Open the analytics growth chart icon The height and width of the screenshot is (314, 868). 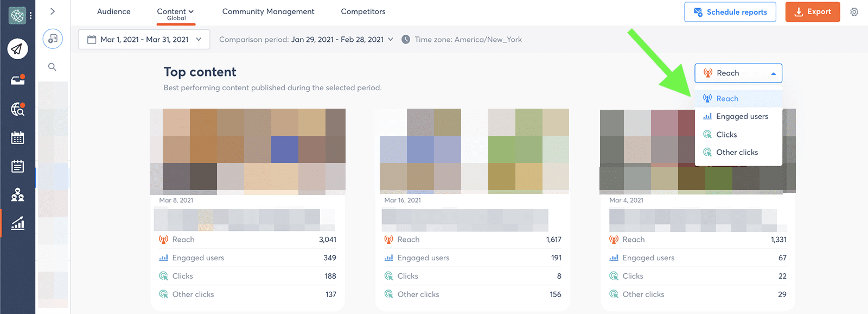tap(17, 223)
